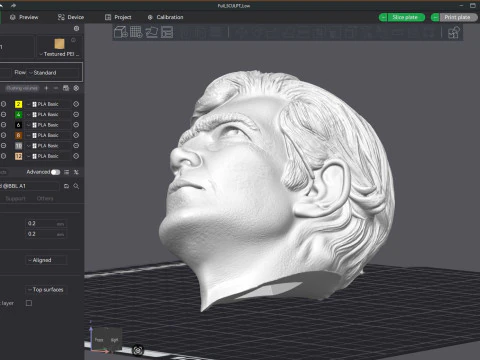Viewport: 480px width, 360px height.
Task: Edit preset for filament 8 PLA Basic
Action: [76, 135]
